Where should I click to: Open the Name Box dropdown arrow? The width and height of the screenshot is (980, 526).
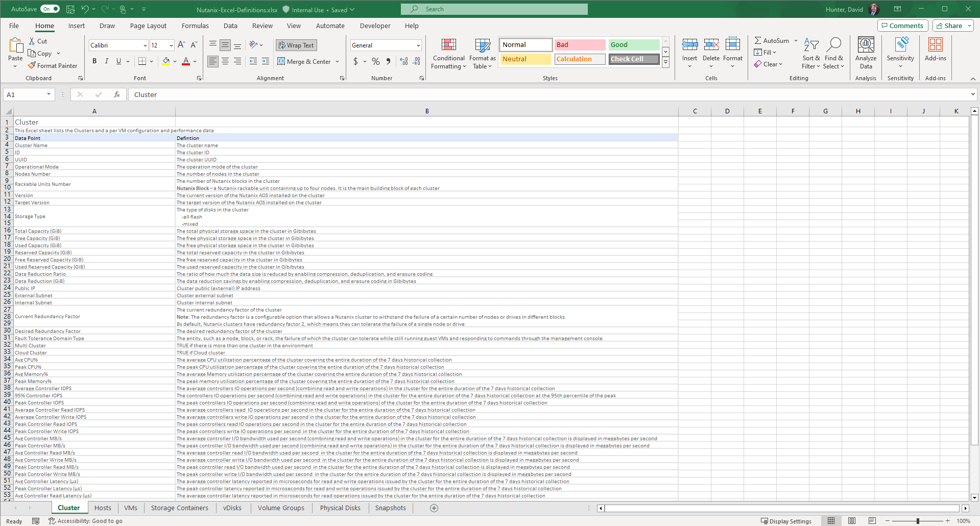49,94
